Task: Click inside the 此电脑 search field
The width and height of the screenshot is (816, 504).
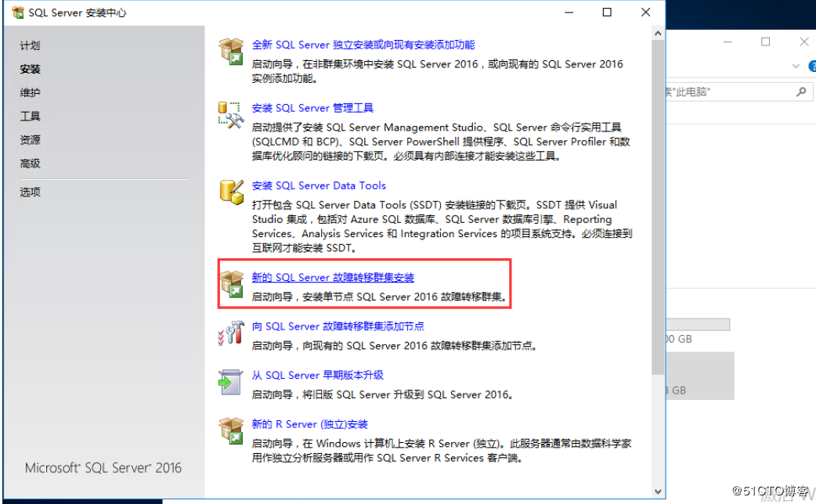Action: tap(736, 92)
